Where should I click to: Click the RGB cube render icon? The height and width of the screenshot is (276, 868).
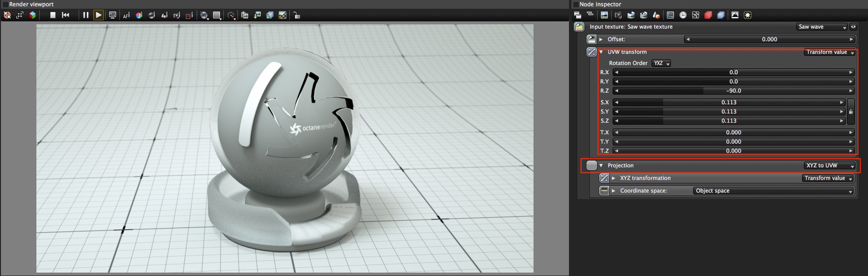pyautogui.click(x=33, y=15)
